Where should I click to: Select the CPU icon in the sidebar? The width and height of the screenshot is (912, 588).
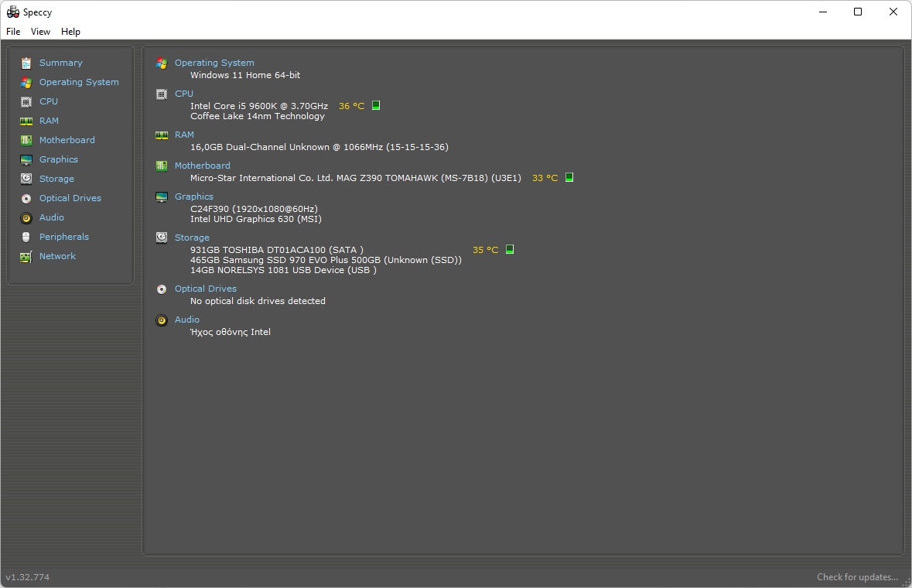pyautogui.click(x=26, y=101)
